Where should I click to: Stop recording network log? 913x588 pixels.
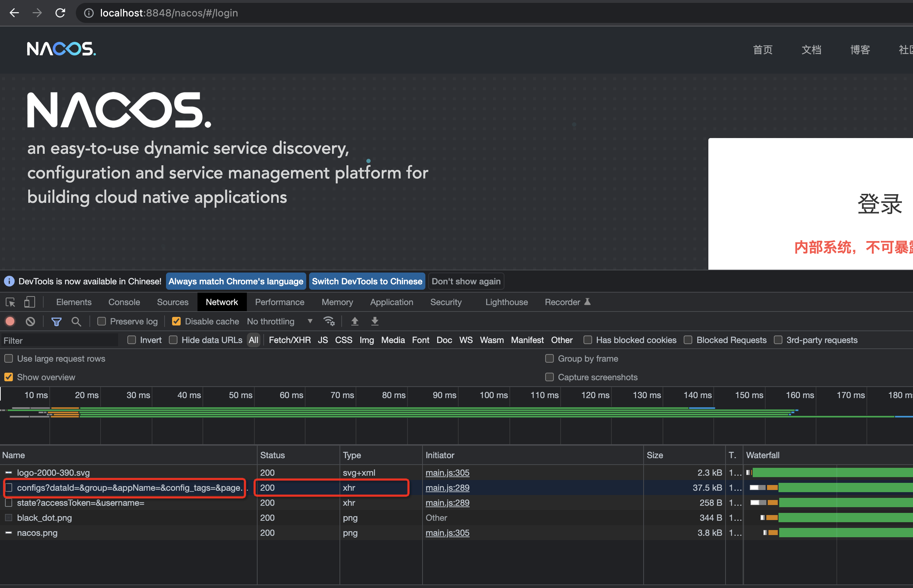pyautogui.click(x=10, y=321)
